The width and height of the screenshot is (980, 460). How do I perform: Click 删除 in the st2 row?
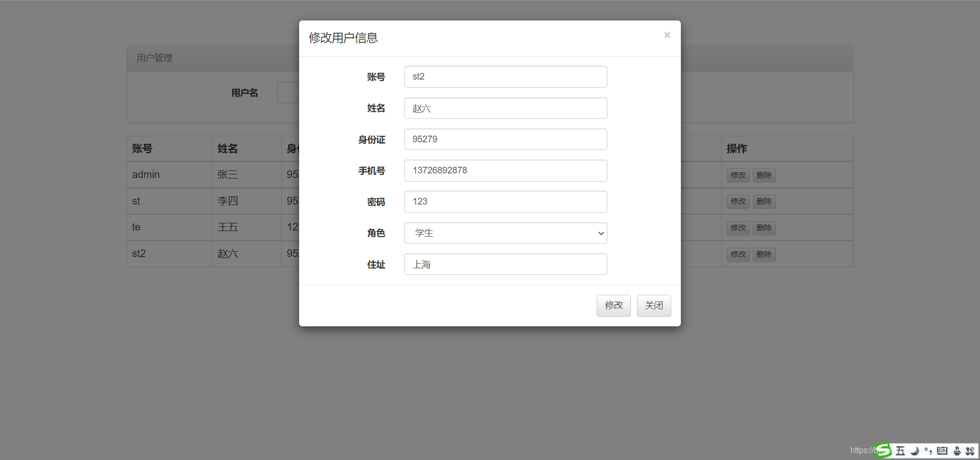(764, 254)
